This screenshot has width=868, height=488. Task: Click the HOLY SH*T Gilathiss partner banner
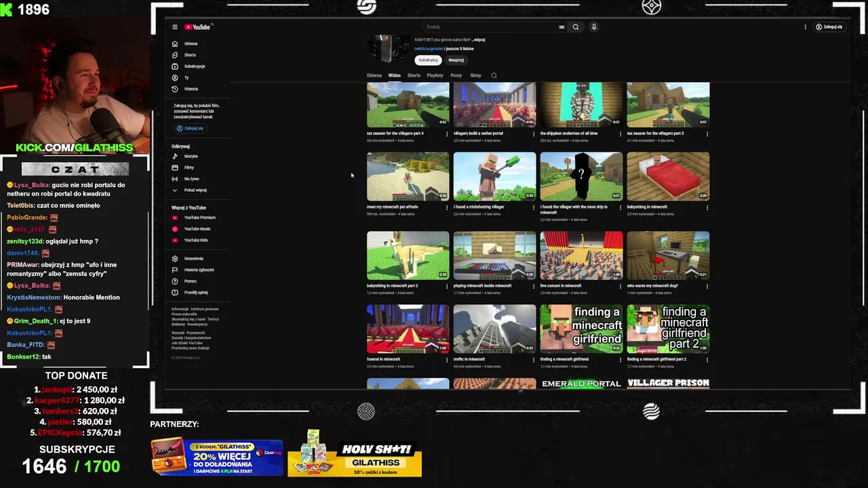(355, 455)
